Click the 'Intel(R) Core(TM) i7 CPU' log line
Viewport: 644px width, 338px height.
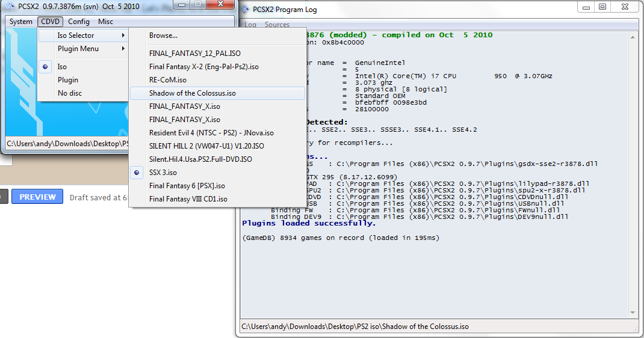(x=453, y=76)
